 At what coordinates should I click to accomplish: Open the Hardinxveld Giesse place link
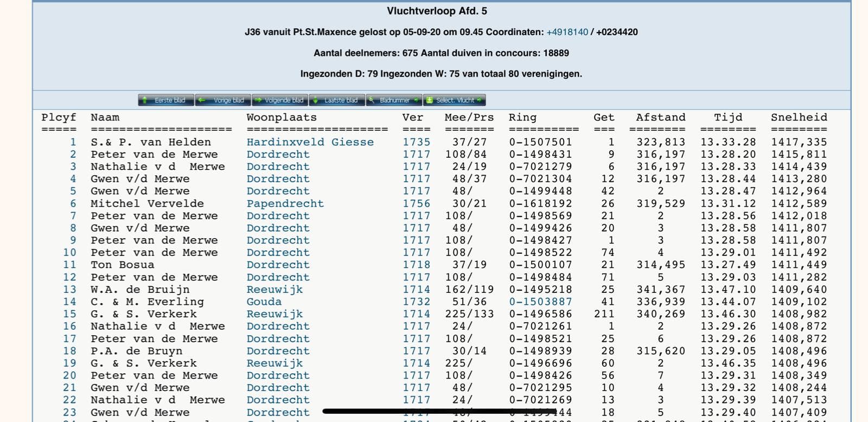click(310, 142)
